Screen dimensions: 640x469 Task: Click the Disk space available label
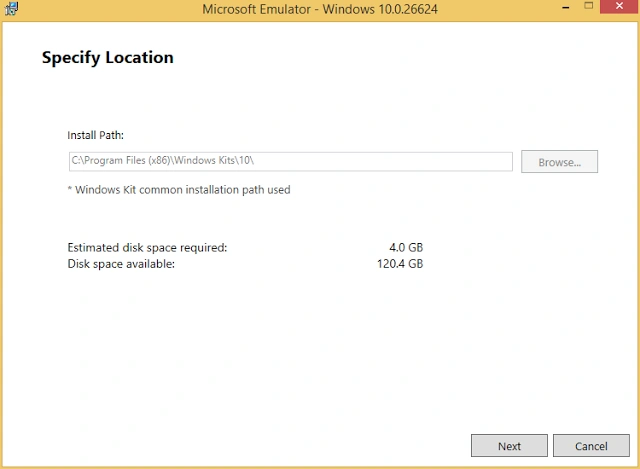121,264
